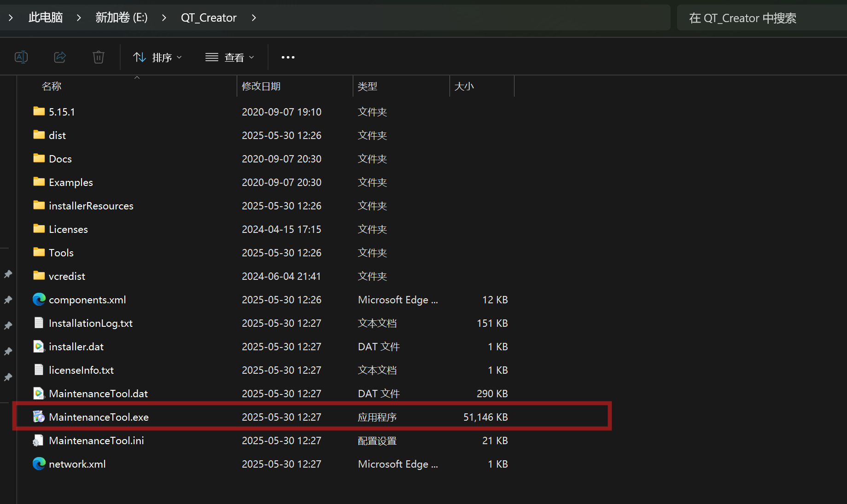Click the Share toolbar icon
Screen dimensions: 847x504
60,57
